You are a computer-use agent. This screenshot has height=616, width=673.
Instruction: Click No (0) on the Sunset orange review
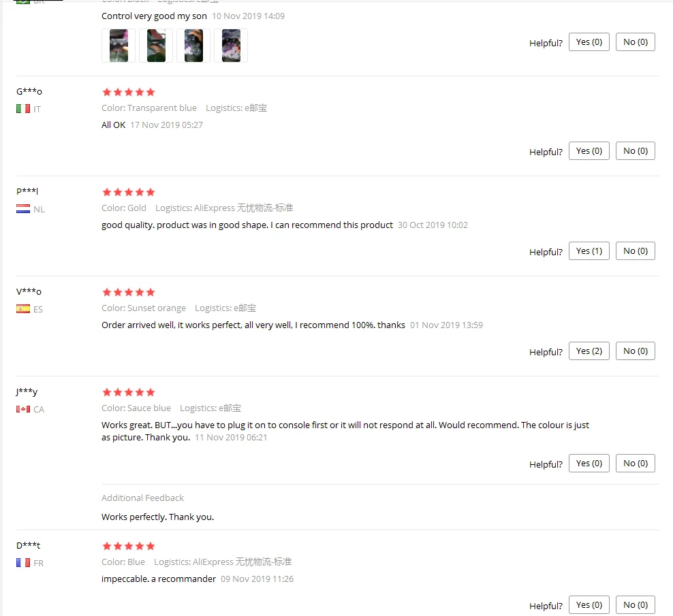[636, 351]
